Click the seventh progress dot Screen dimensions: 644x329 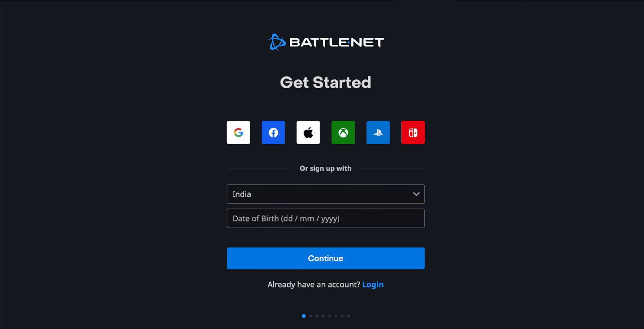[342, 316]
